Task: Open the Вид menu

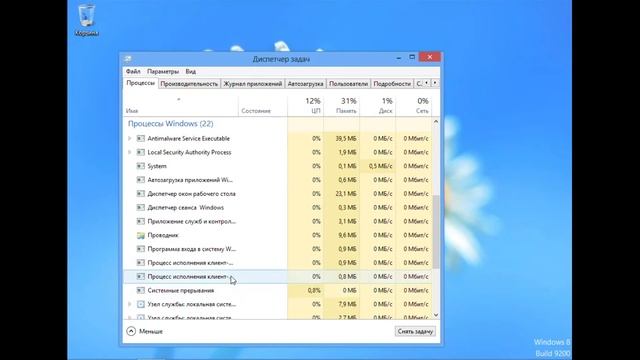Action: tap(191, 71)
